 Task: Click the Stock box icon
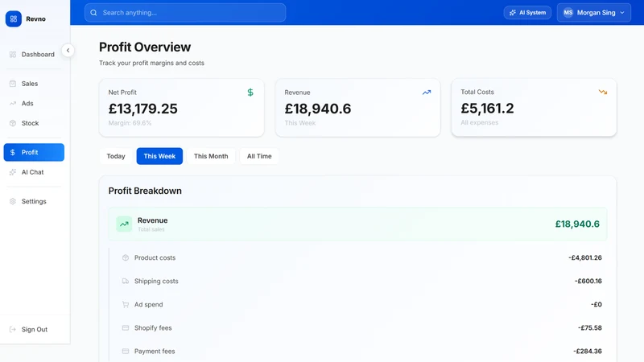click(x=13, y=123)
